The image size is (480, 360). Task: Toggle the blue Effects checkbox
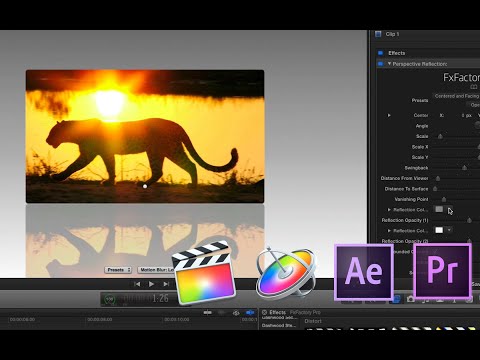pyautogui.click(x=380, y=53)
